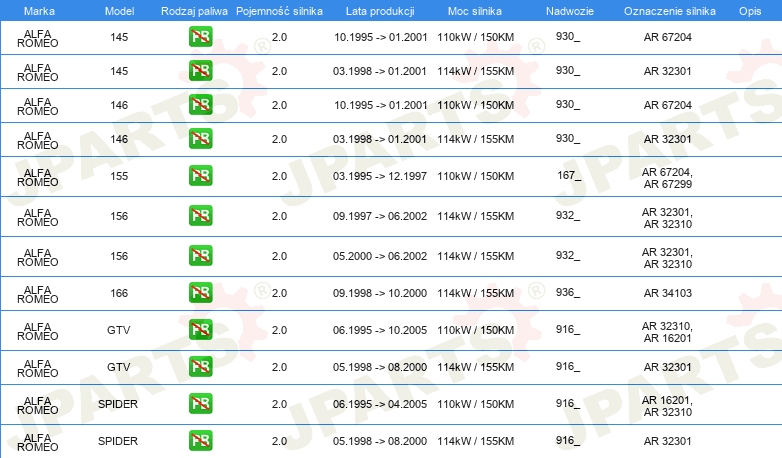The image size is (782, 458).
Task: Click body code 932_ in 05.2000 row
Action: [x=568, y=255]
